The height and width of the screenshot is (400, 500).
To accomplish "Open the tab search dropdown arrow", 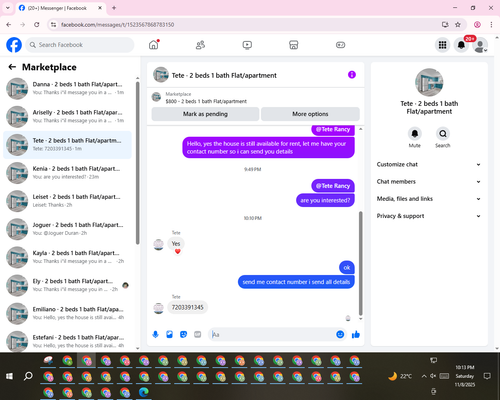I will pyautogui.click(x=8, y=8).
